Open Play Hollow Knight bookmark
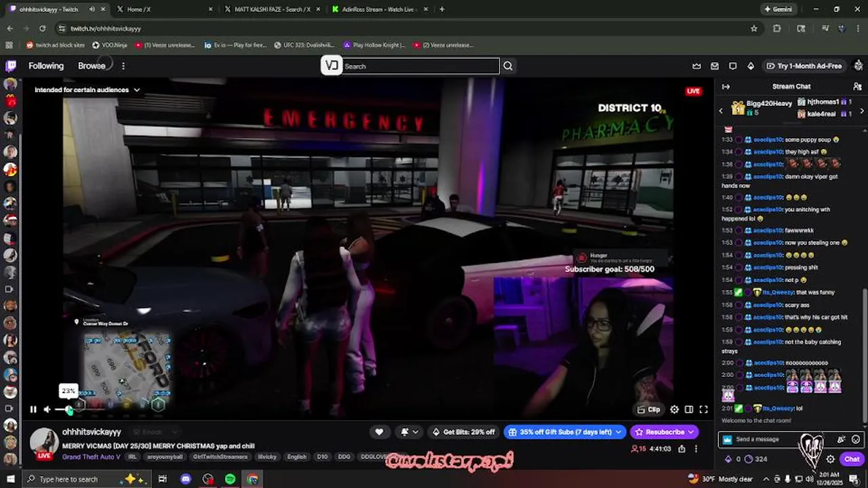 click(x=374, y=45)
